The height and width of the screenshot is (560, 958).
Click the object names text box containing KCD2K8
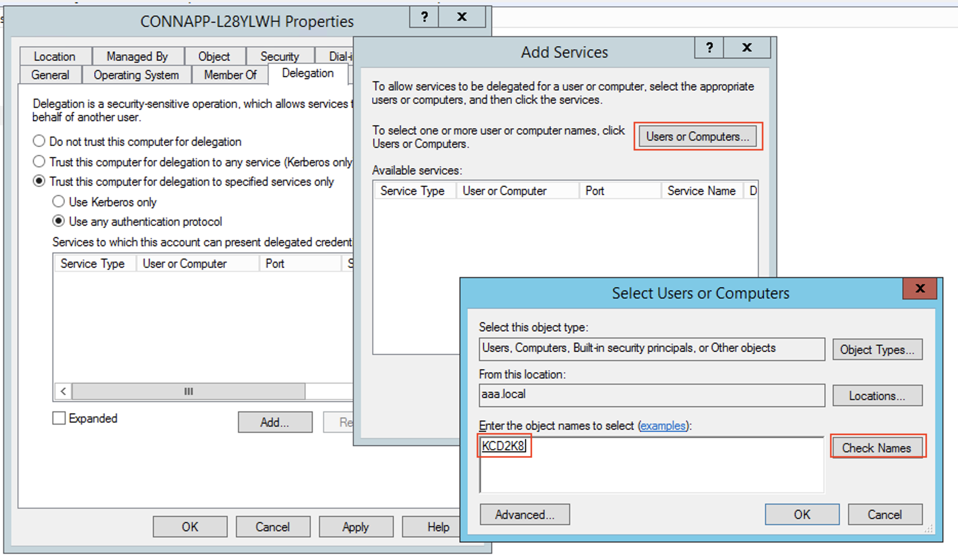coord(652,465)
